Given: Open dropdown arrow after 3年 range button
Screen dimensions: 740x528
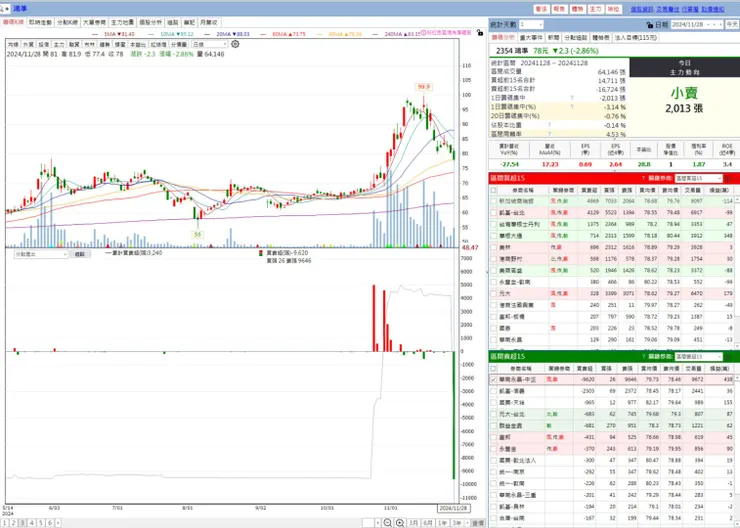Looking at the screenshot, I should click(467, 522).
